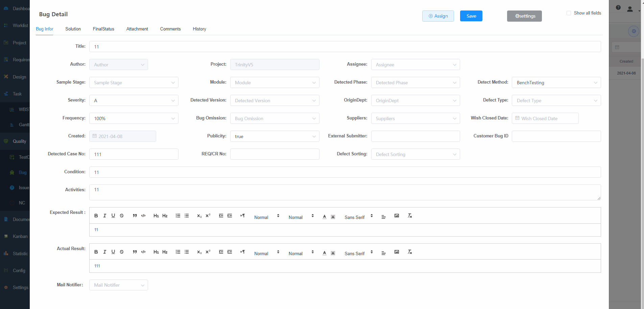The width and height of the screenshot is (644, 309).
Task: Apply superscript in the Expected Result editor
Action: 208,216
